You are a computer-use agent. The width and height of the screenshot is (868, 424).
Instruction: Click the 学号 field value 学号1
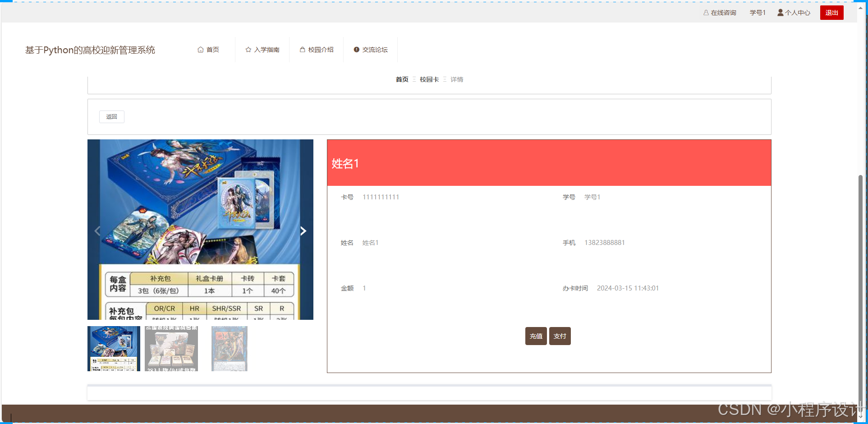(x=592, y=197)
